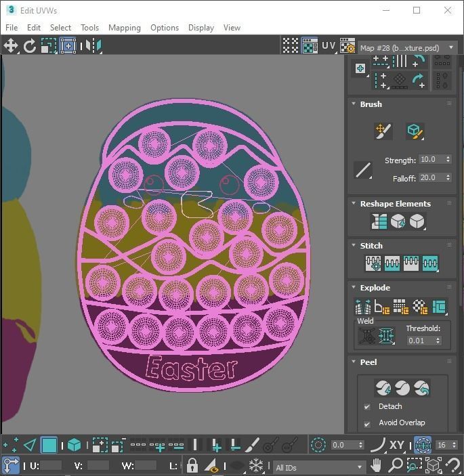Image resolution: width=464 pixels, height=476 pixels.
Task: Click the Reset Peel icon
Action: coord(422,388)
